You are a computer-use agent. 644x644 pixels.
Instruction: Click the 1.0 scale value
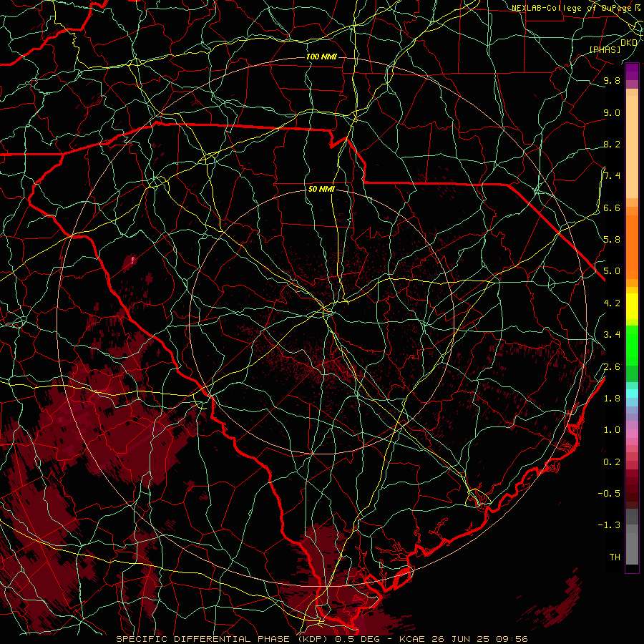612,429
